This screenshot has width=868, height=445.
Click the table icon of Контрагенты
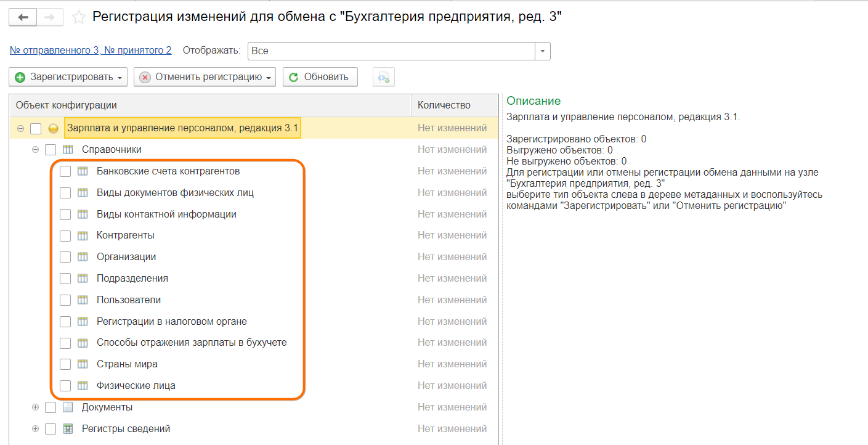click(83, 235)
